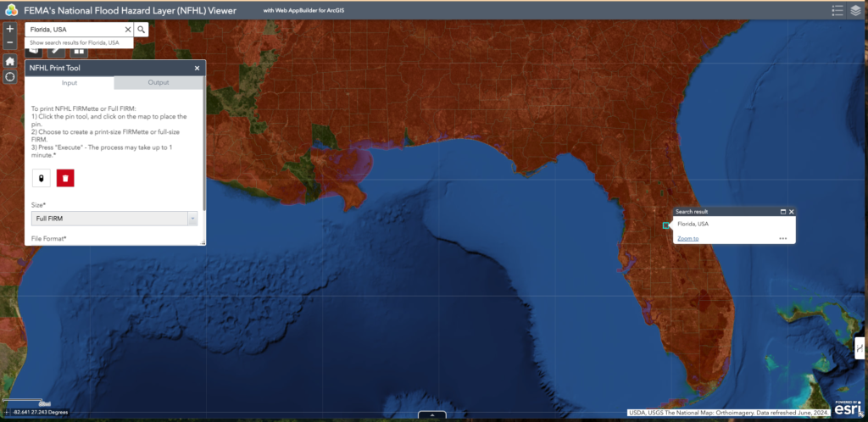Click the coordinates widget crosshair icon

point(6,413)
